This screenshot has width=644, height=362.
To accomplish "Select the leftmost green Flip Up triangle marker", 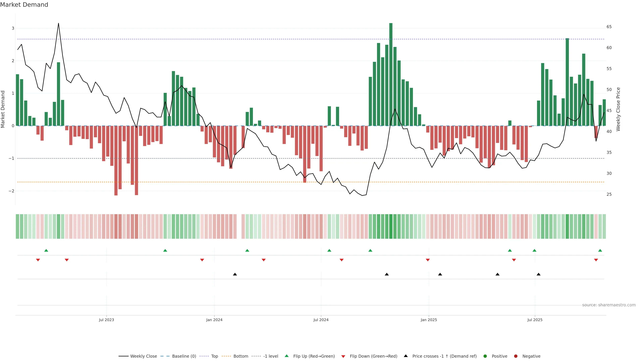I will coord(46,250).
